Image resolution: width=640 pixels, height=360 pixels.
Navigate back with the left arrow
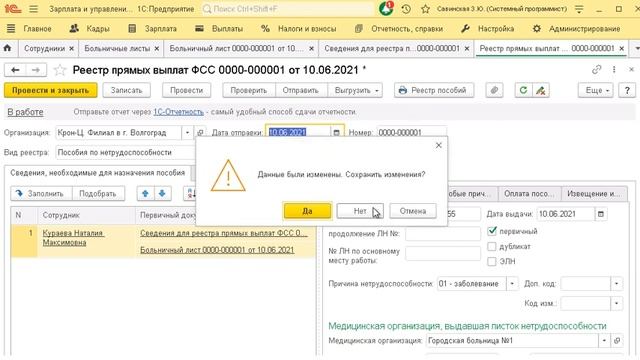pyautogui.click(x=15, y=70)
